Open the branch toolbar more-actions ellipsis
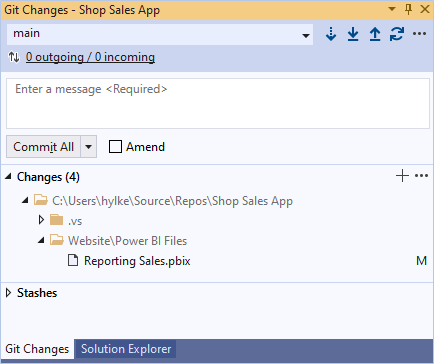The width and height of the screenshot is (434, 364). click(419, 34)
